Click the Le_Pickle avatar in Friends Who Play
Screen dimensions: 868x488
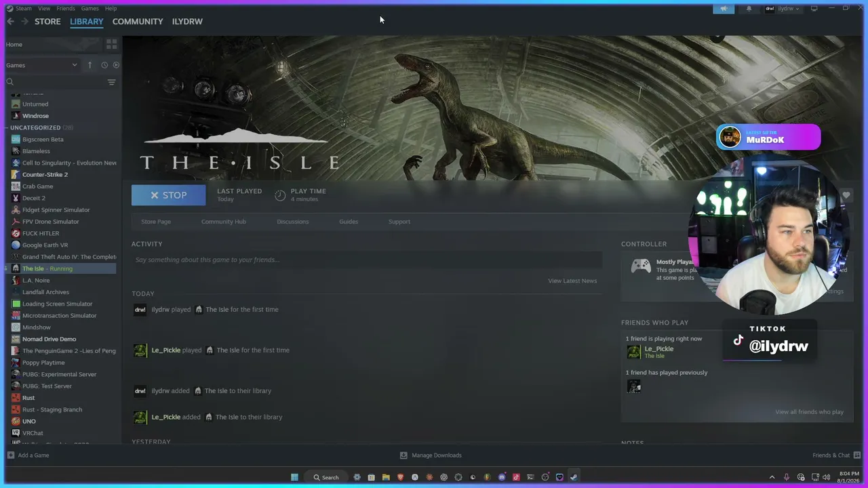(x=633, y=352)
